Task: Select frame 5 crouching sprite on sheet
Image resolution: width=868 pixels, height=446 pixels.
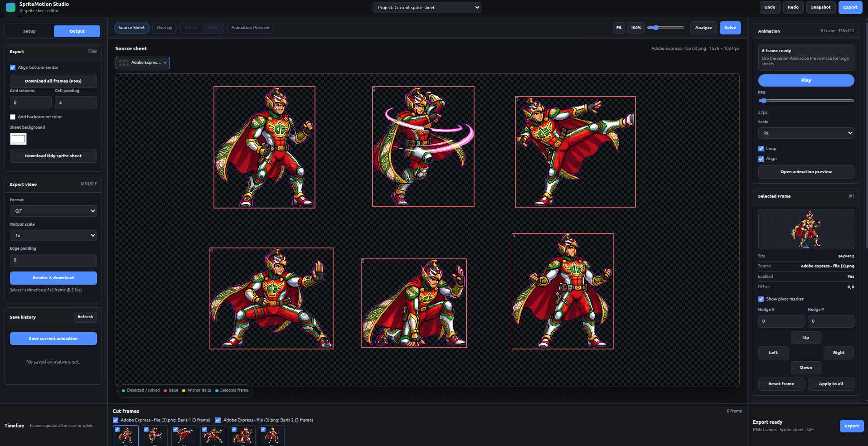Action: 413,303
